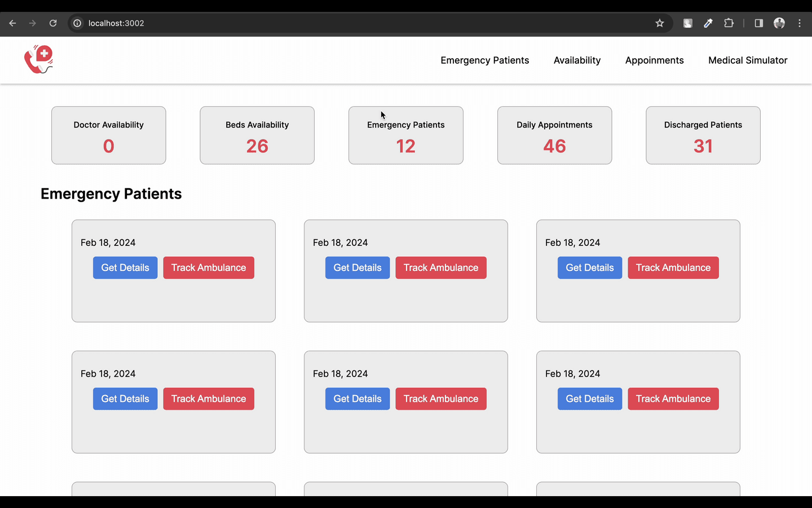Get Details in second row's middle card
The width and height of the screenshot is (812, 508).
click(x=358, y=398)
